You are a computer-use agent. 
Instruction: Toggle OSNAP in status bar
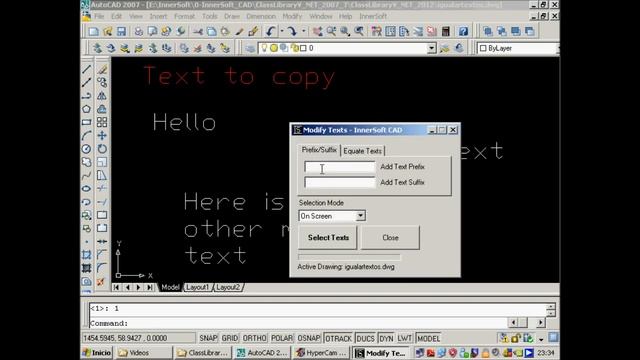pyautogui.click(x=309, y=338)
